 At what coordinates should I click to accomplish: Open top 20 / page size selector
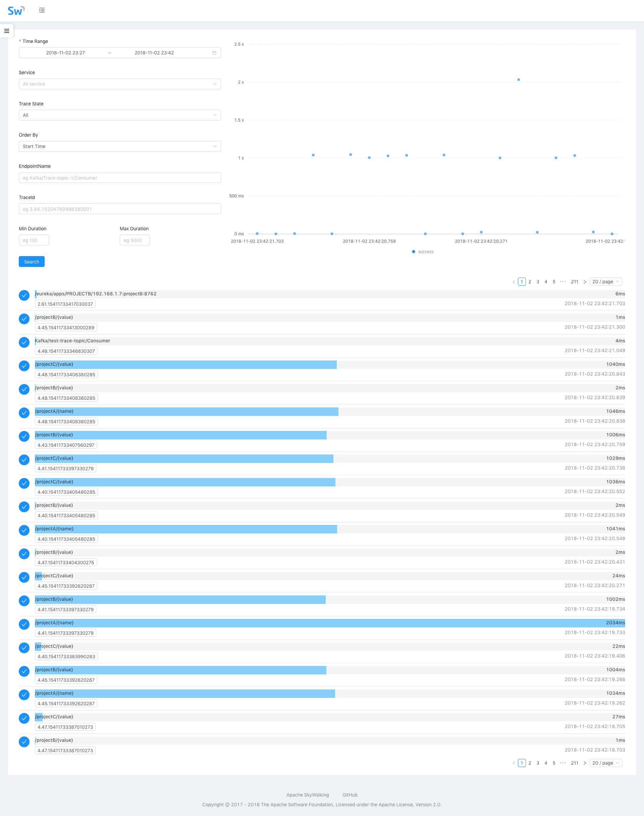pyautogui.click(x=605, y=282)
